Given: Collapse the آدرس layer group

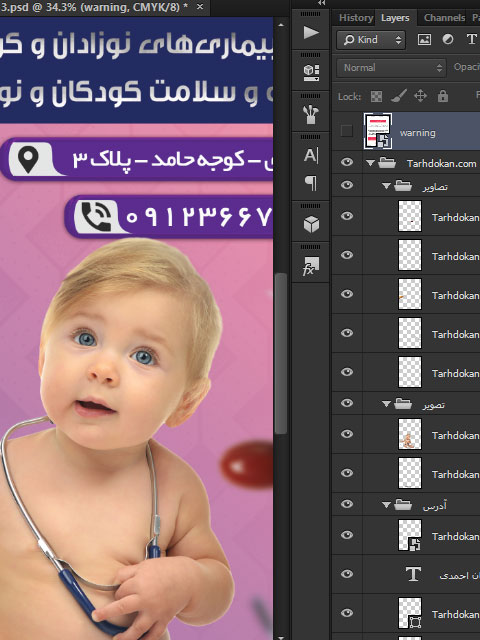Looking at the screenshot, I should click(386, 505).
